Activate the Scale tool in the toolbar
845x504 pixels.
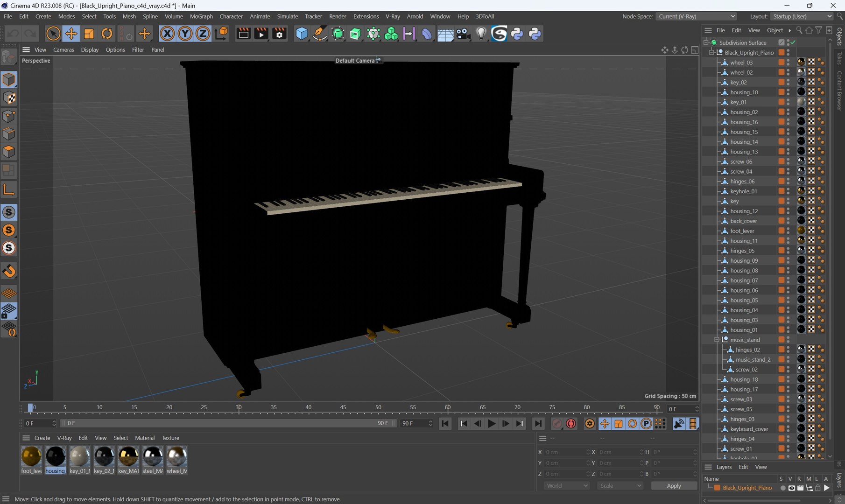pyautogui.click(x=89, y=34)
